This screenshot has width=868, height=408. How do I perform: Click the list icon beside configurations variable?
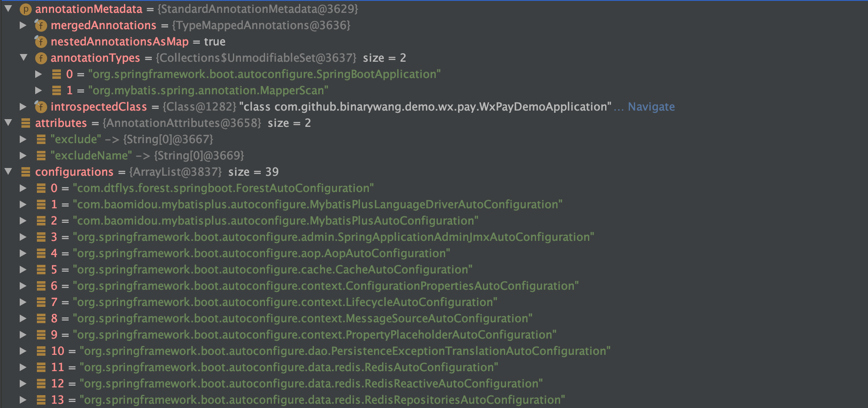pyautogui.click(x=26, y=172)
